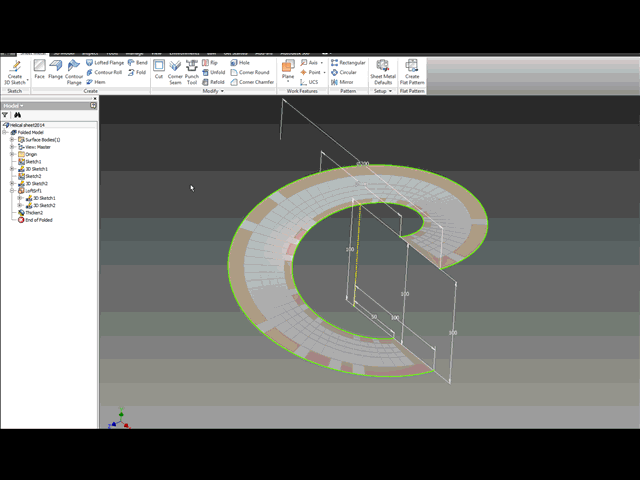Click the Mirror pattern command
This screenshot has width=640, height=480.
point(342,82)
